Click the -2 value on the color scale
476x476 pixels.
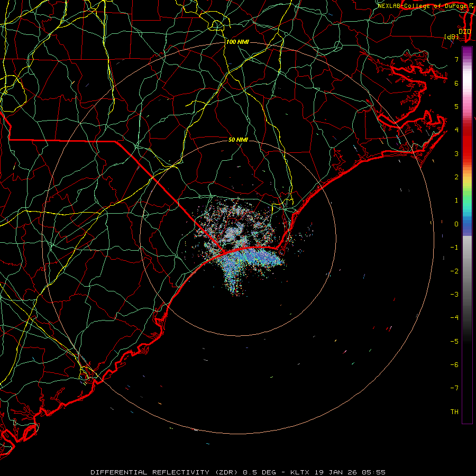pos(454,271)
